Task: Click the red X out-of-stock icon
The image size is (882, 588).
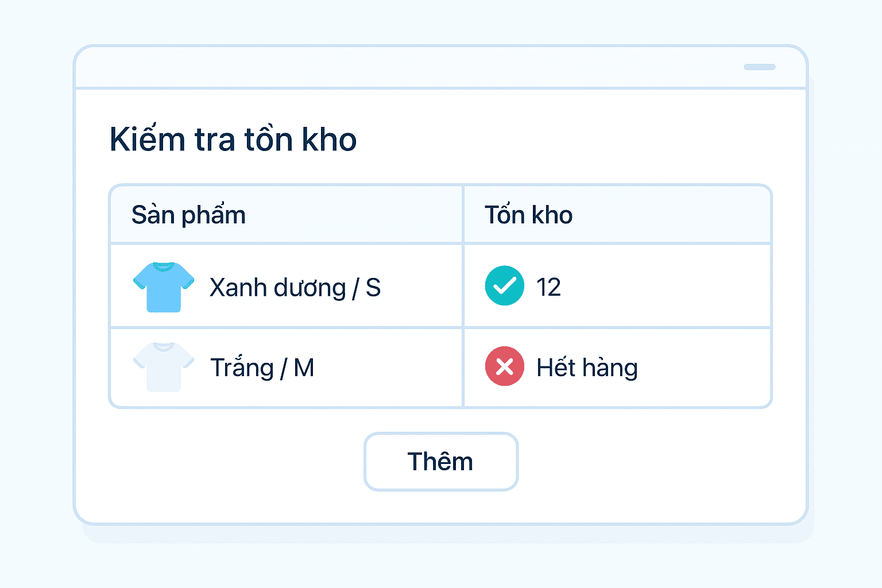Action: pyautogui.click(x=504, y=366)
